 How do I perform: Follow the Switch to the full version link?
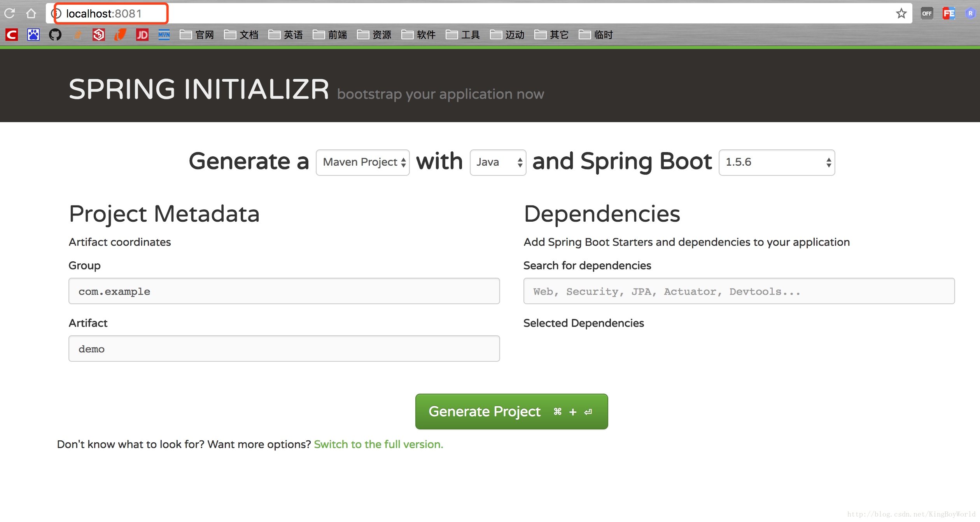coord(378,444)
